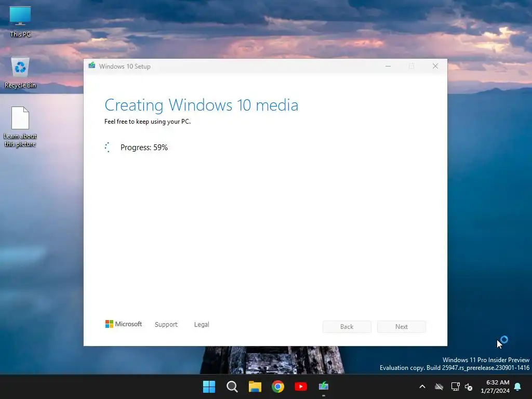Click the muted volume tray icon
The image size is (532, 399).
pyautogui.click(x=469, y=387)
